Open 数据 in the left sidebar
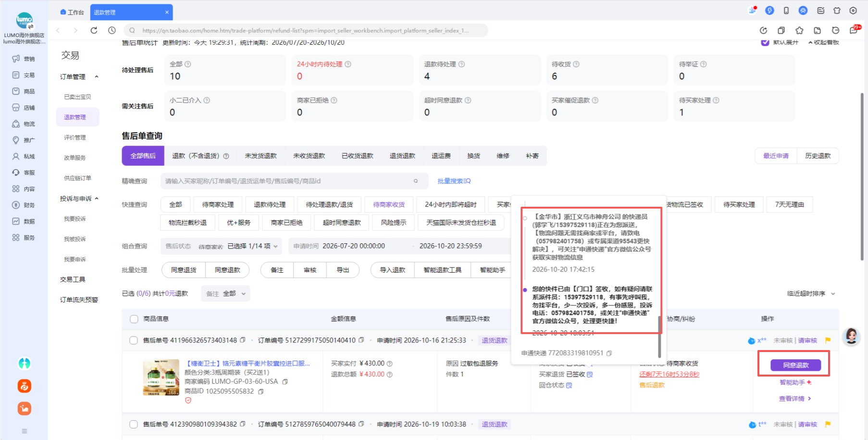The image size is (868, 440). tap(24, 221)
